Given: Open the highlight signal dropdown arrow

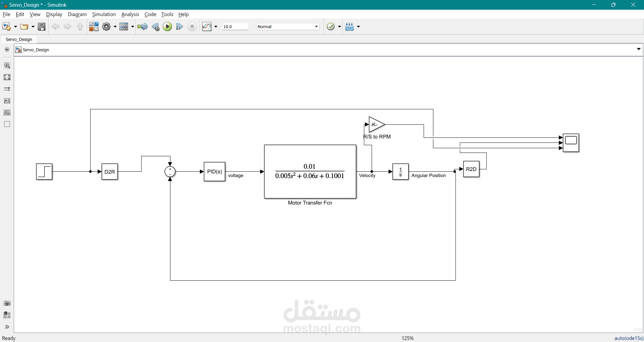Looking at the screenshot, I should (x=216, y=26).
